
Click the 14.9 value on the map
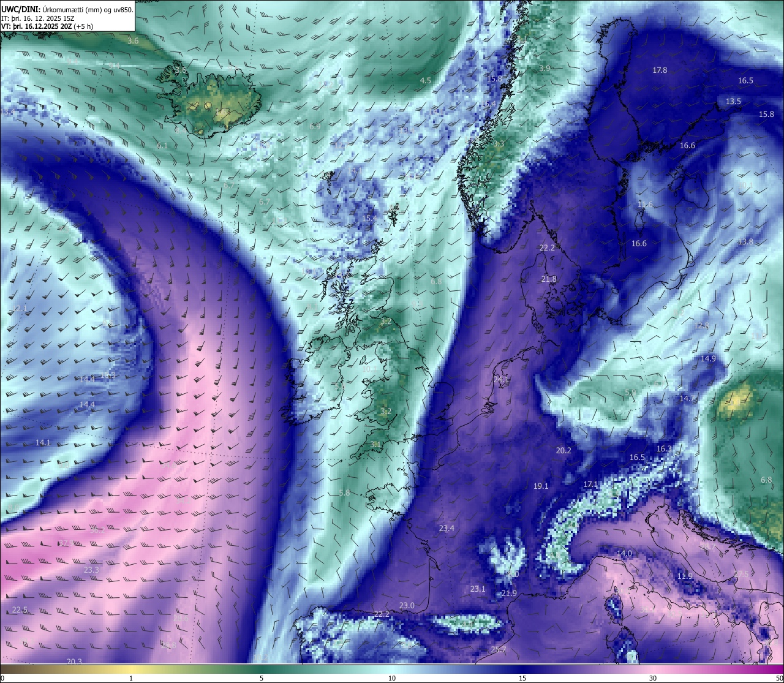[708, 359]
